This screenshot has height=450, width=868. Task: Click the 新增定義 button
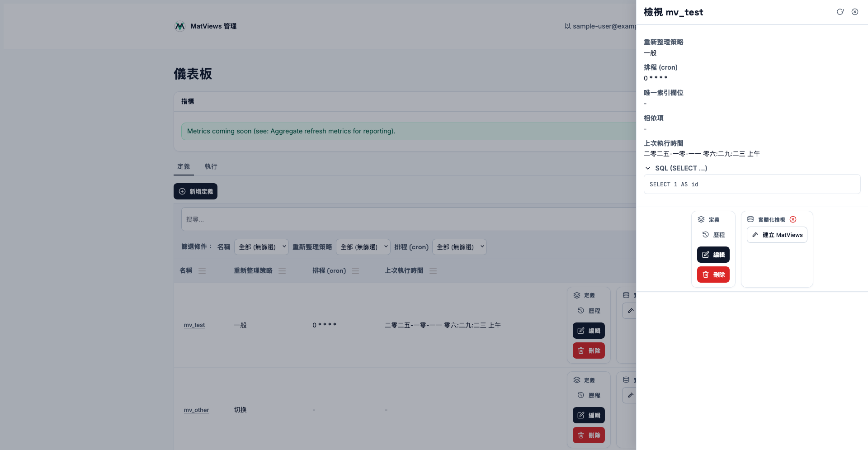[195, 191]
